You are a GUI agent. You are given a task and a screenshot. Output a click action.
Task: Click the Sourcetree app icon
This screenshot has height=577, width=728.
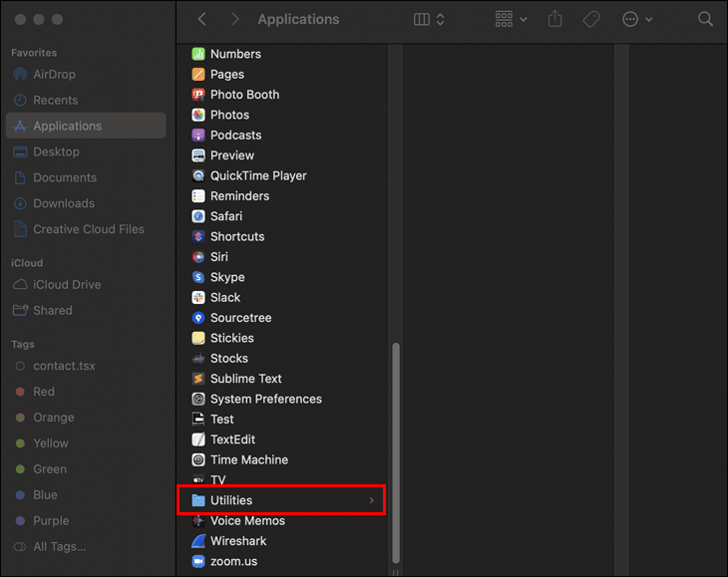[x=198, y=318]
